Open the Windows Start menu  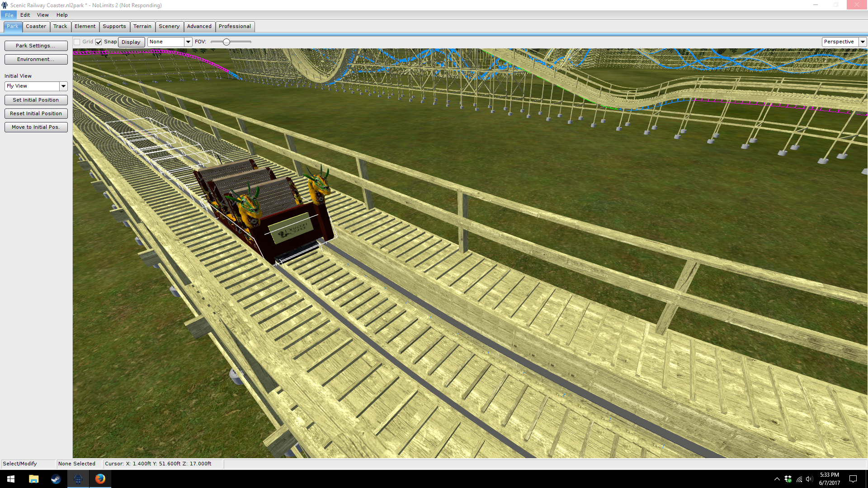(11, 479)
